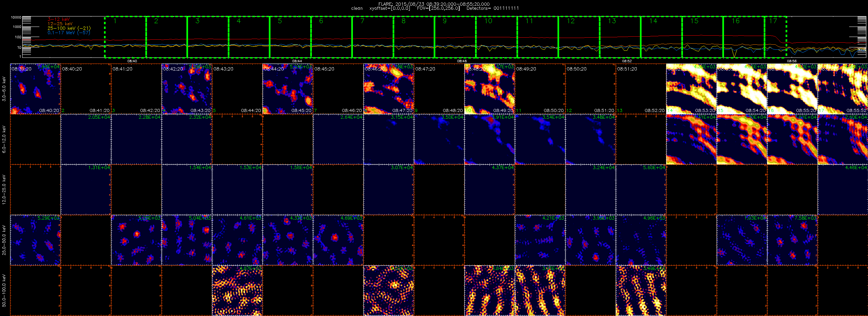Open the empty 3.0-6.0 keV panel starting 08:49:20
The height and width of the screenshot is (316, 868).
click(540, 89)
